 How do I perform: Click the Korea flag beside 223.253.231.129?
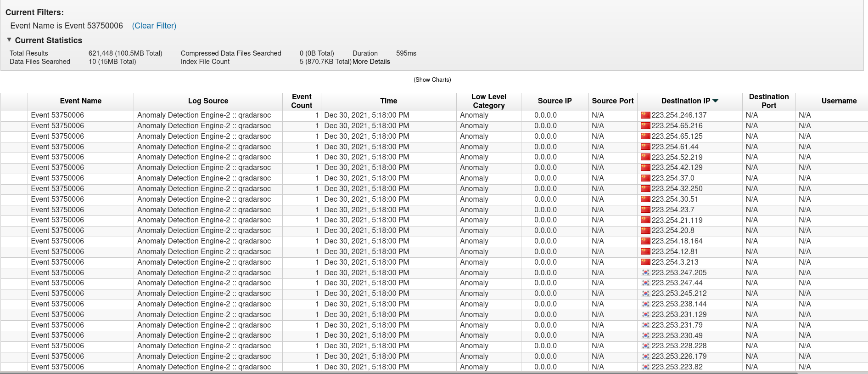tap(645, 315)
